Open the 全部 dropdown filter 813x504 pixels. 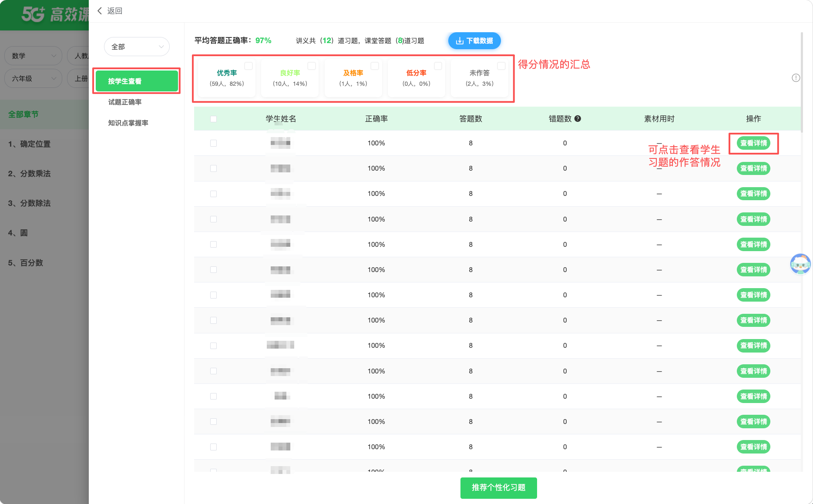[x=137, y=47]
